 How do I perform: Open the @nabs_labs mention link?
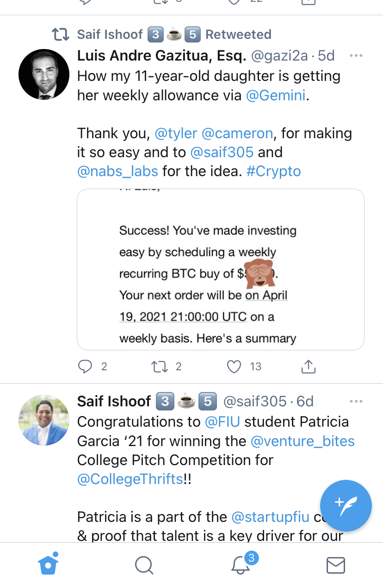click(118, 171)
